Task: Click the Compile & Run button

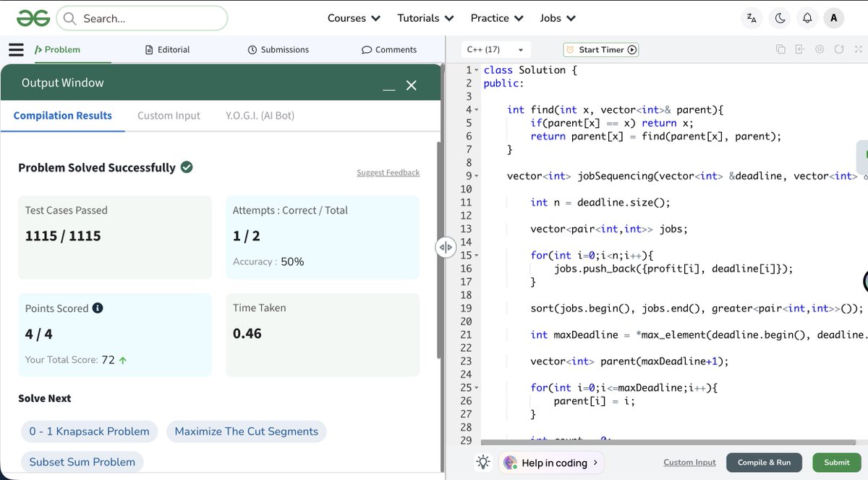Action: (764, 463)
